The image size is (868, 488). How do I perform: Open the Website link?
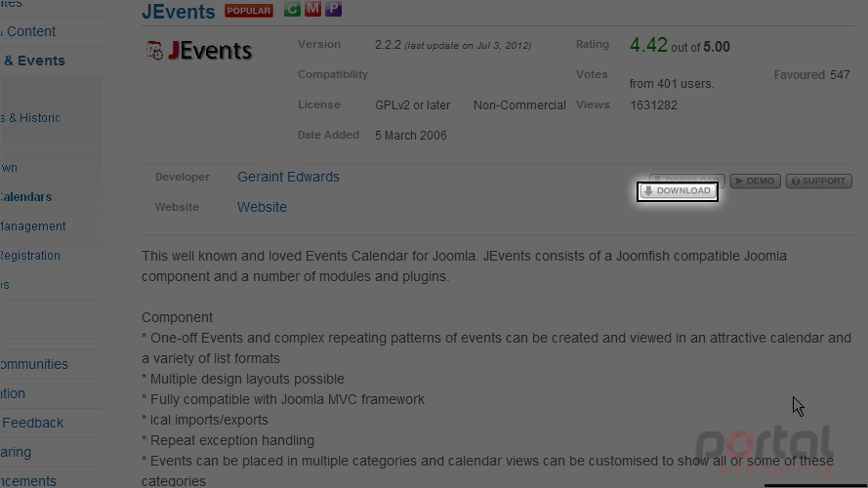(x=262, y=207)
